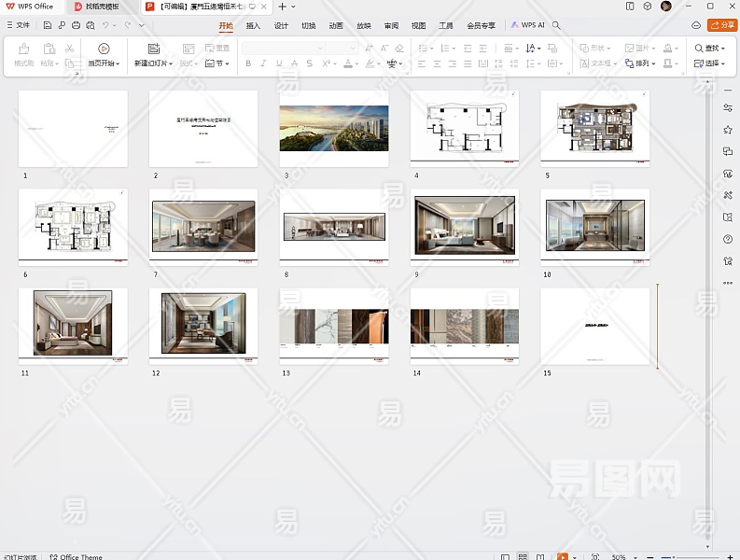Image resolution: width=740 pixels, height=560 pixels.
Task: Click the save icon in quick access toolbar
Action: click(48, 25)
